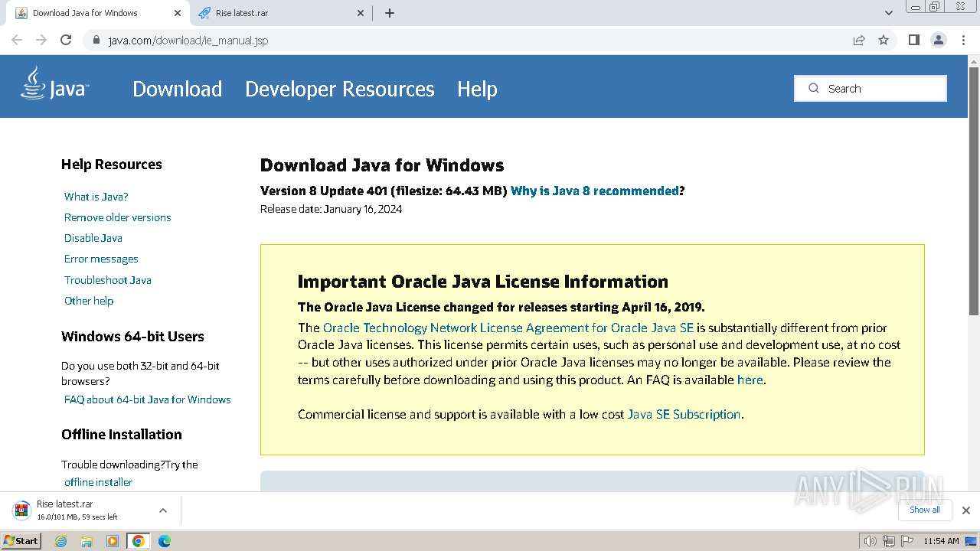
Task: Close the Rise latest.rar tab
Action: (x=361, y=13)
